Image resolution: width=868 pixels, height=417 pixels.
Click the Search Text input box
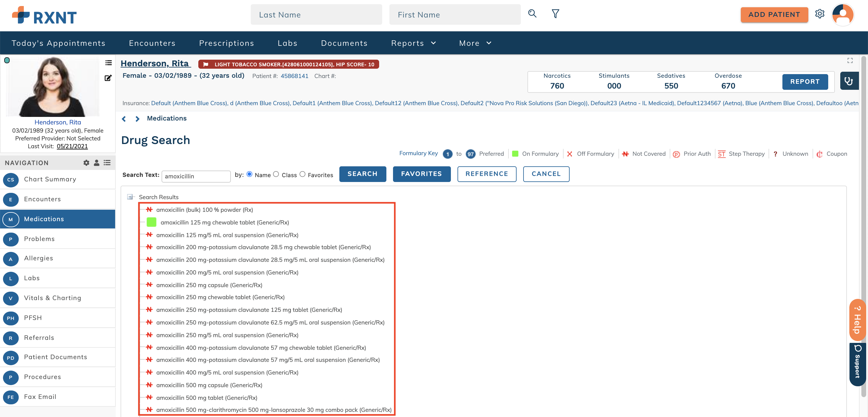pos(196,176)
